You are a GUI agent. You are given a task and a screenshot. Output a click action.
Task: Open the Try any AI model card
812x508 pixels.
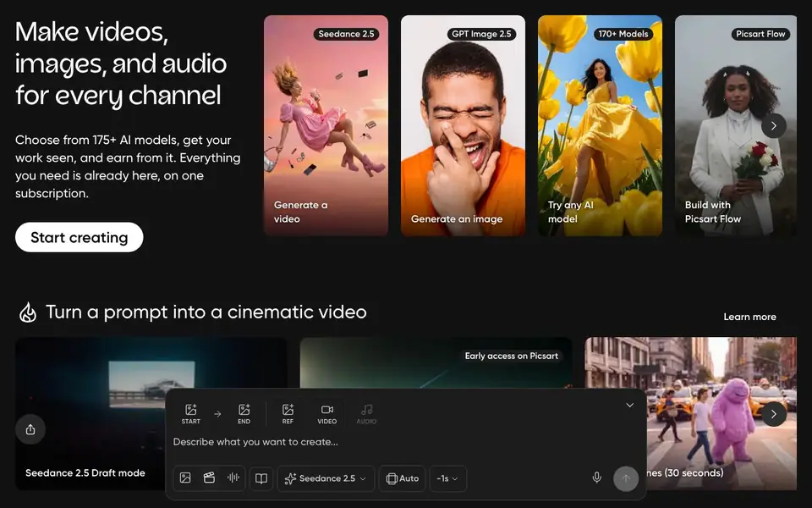pos(600,125)
